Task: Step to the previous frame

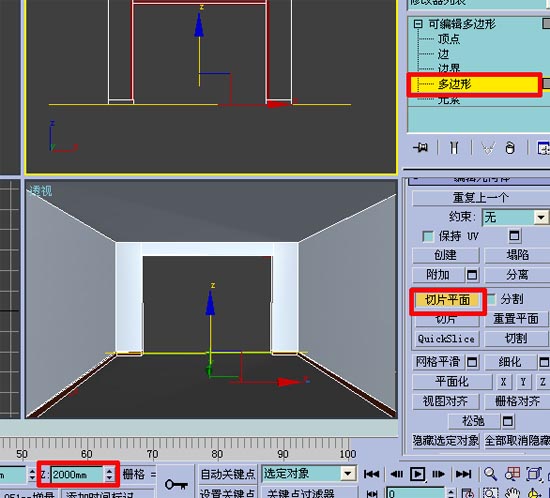Action: 396,474
